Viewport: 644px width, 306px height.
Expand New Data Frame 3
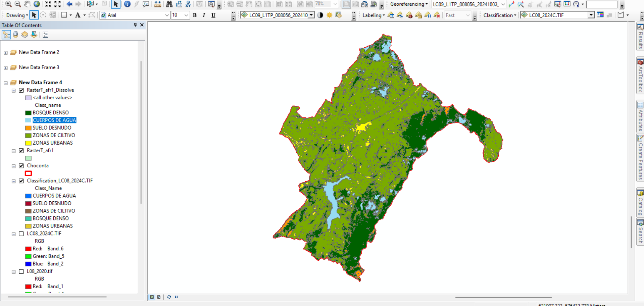pos(6,68)
